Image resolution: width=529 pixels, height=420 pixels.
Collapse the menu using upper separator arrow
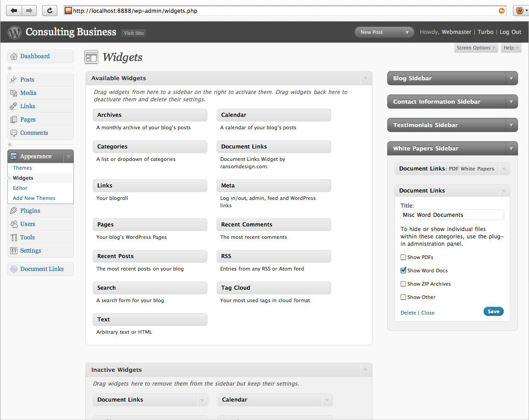[x=10, y=68]
